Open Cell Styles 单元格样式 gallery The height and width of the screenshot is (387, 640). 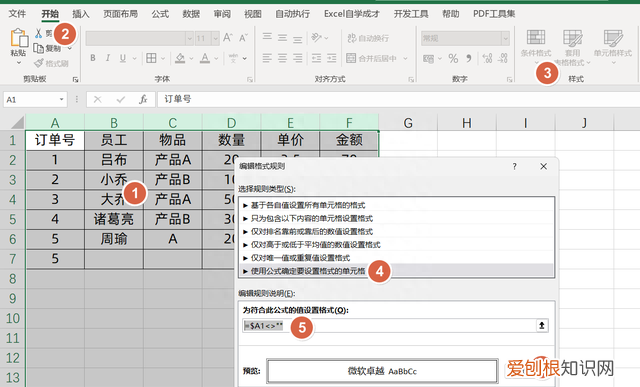tap(613, 46)
